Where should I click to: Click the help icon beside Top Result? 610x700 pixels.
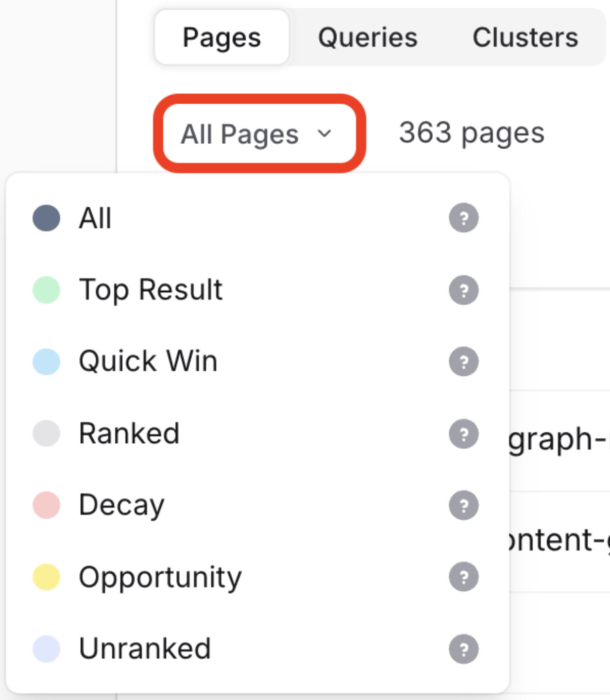point(464,290)
